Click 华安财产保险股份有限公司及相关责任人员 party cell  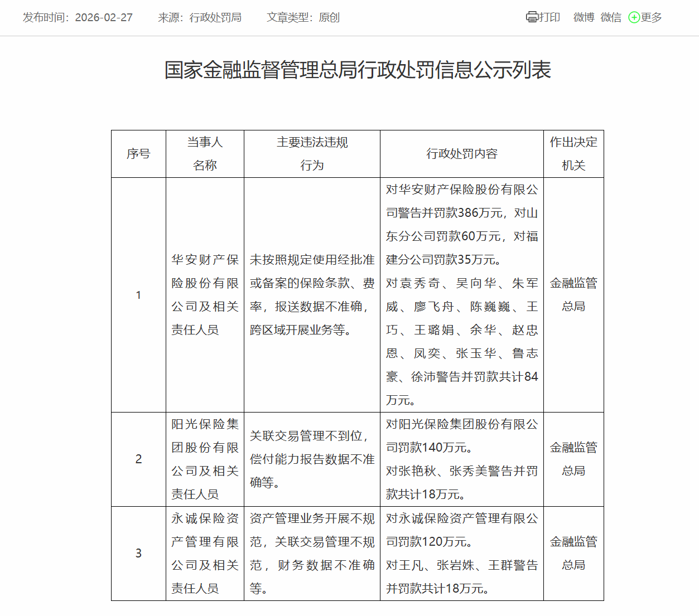tap(205, 295)
